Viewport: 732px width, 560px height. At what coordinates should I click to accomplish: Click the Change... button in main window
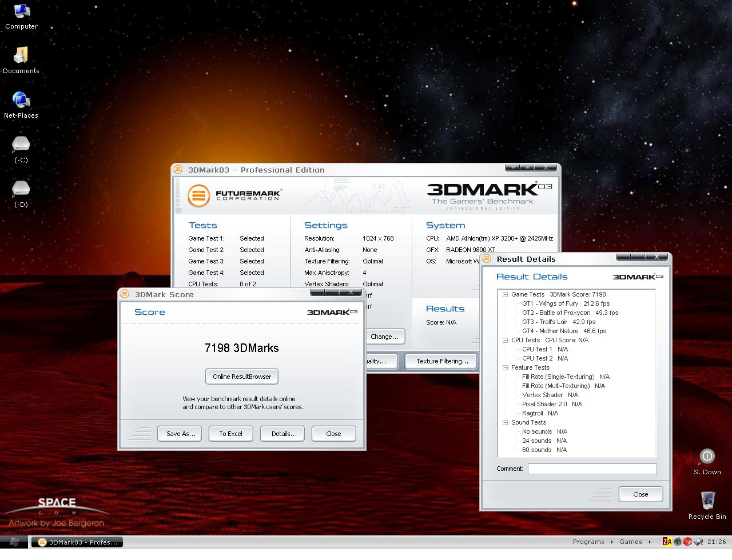(384, 337)
